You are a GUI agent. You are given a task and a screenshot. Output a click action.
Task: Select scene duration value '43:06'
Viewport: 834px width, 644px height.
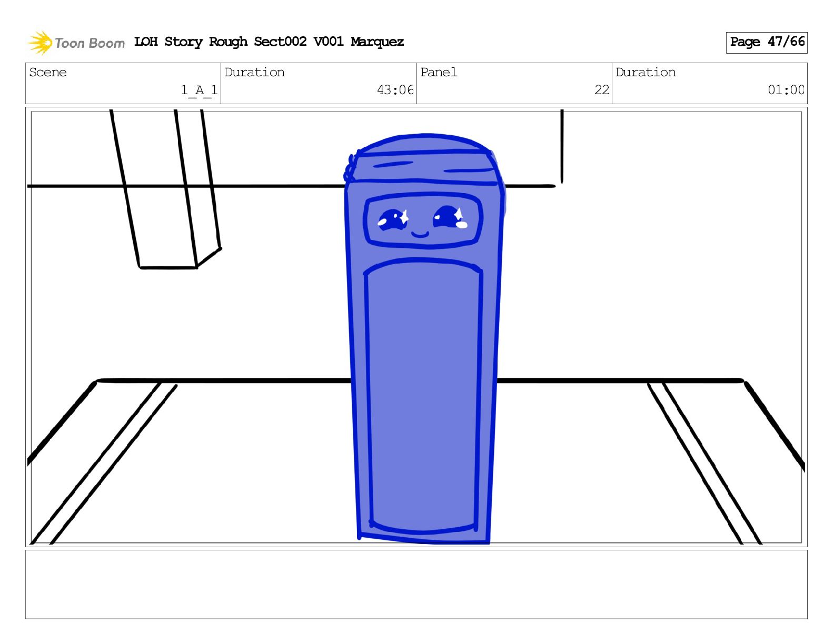click(395, 90)
